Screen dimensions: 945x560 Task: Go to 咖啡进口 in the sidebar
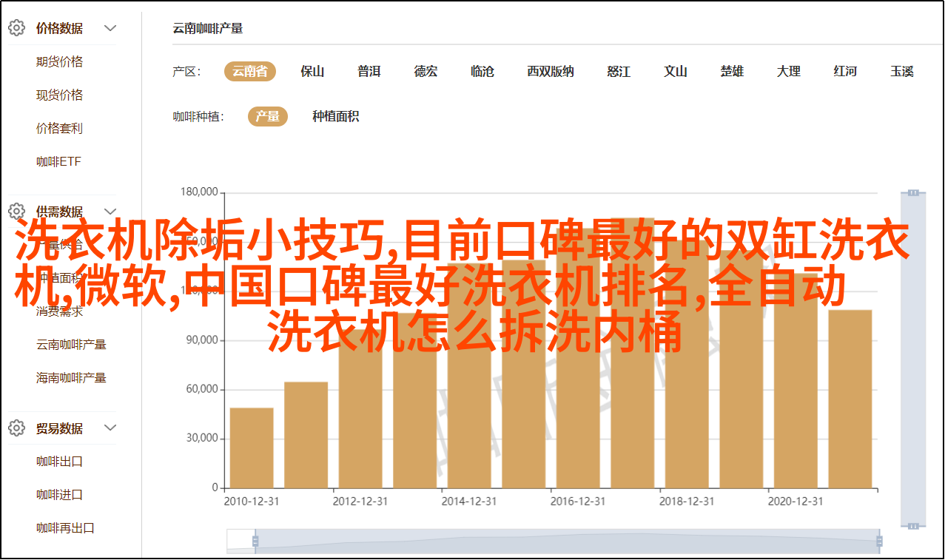coord(59,495)
